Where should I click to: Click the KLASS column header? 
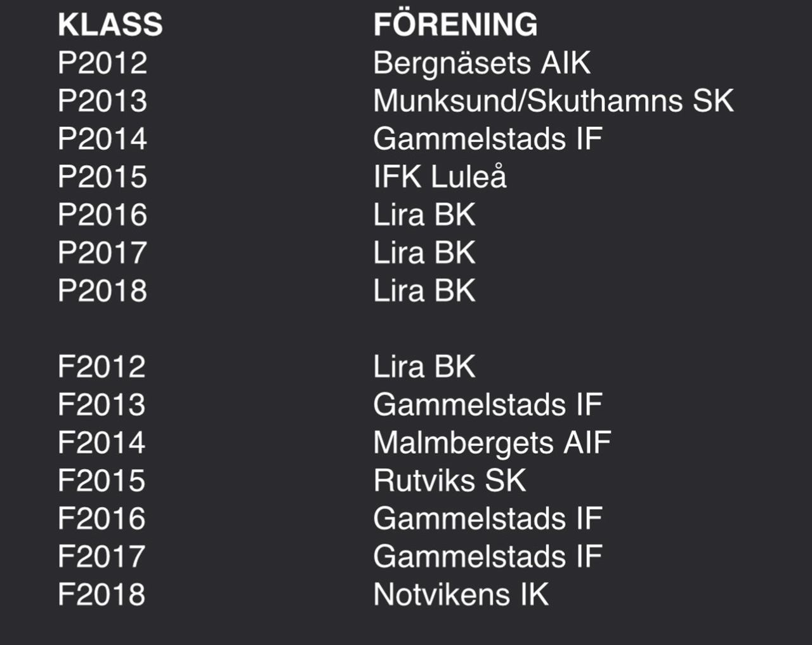pyautogui.click(x=110, y=25)
